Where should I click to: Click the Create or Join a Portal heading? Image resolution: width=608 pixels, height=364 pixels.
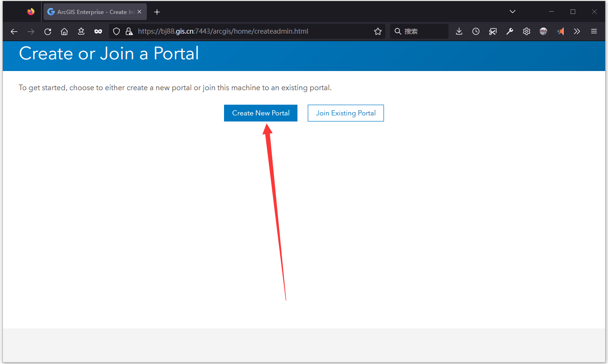click(x=109, y=53)
